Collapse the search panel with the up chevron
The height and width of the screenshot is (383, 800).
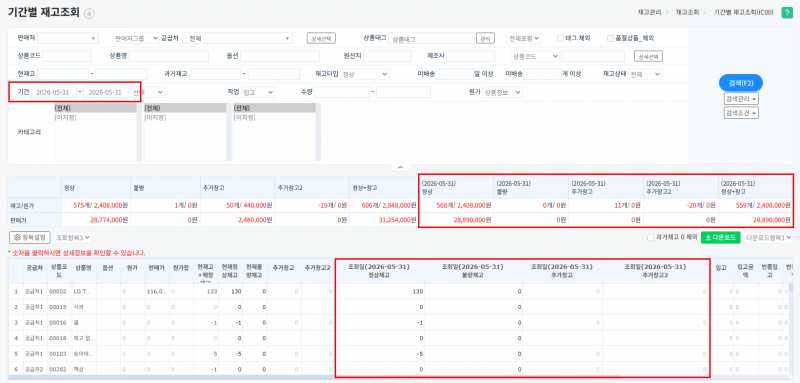(400, 167)
